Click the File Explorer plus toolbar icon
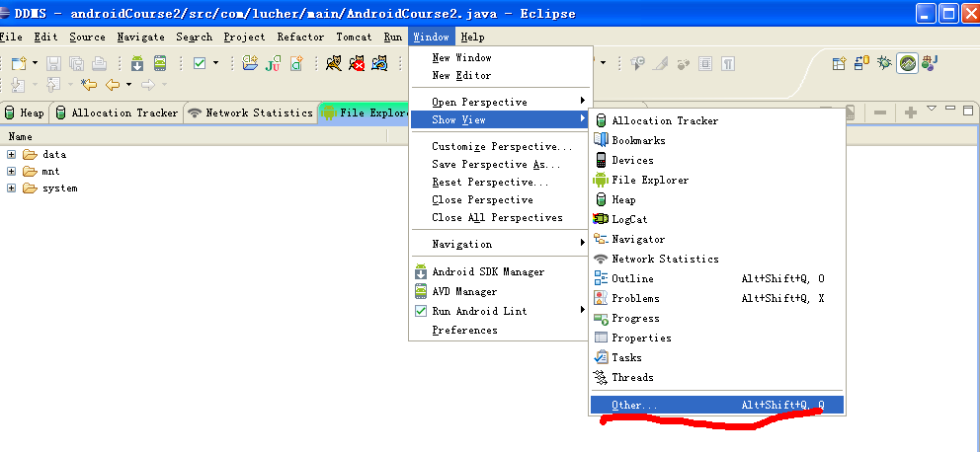The height and width of the screenshot is (452, 980). (911, 113)
